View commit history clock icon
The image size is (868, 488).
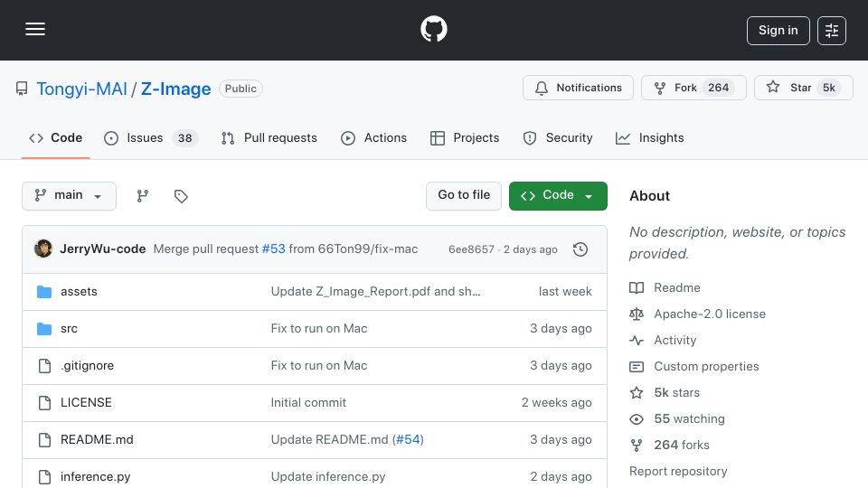580,249
